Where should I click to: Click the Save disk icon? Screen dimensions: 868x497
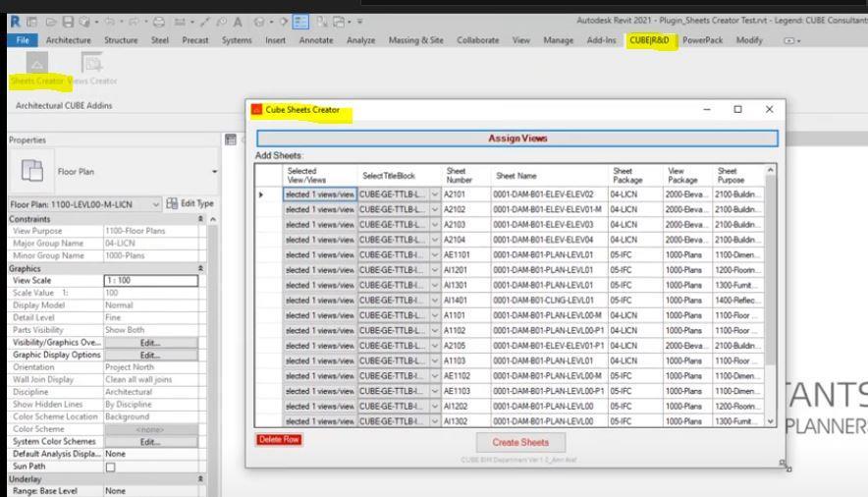click(x=68, y=23)
